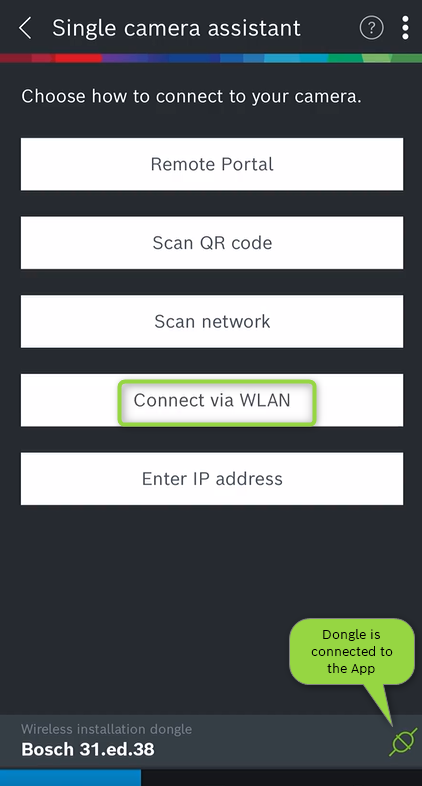Select the Scan QR code option

(212, 243)
